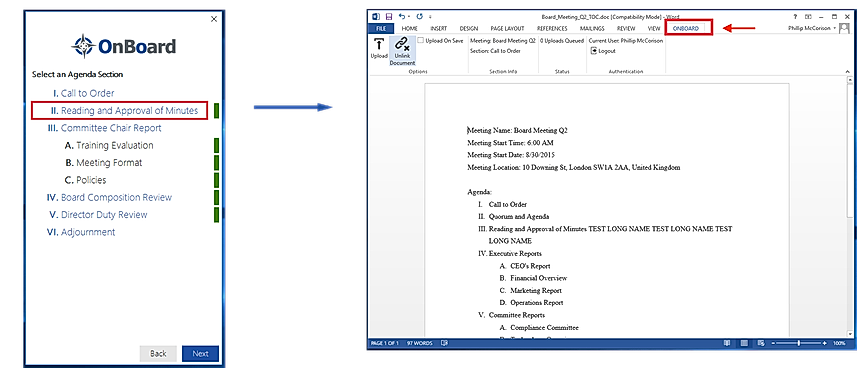This screenshot has width=857, height=368.
Task: Open the ONBOARD ribbon tab
Action: (x=685, y=28)
